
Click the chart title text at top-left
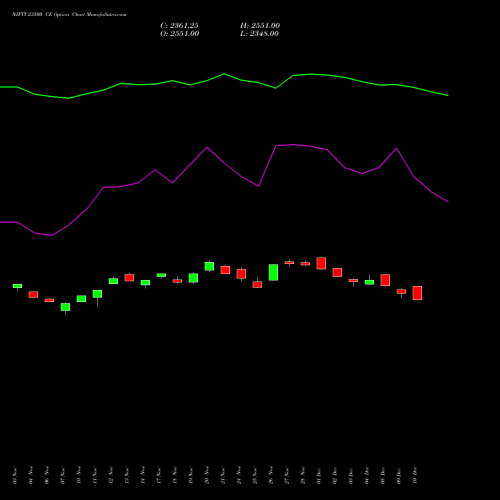click(x=69, y=15)
